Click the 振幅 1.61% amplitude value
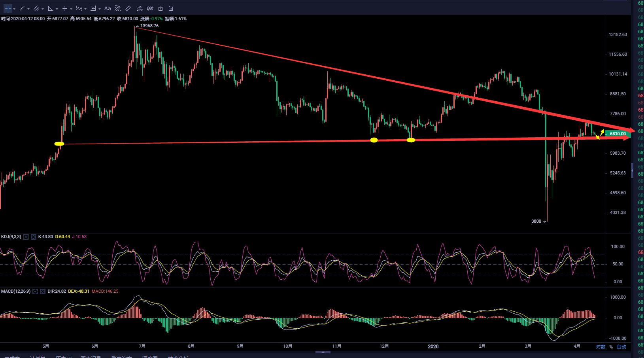 click(176, 19)
